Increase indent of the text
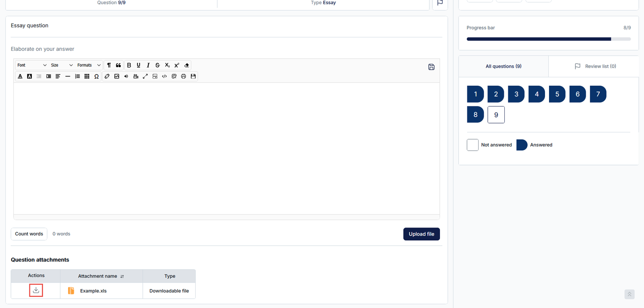The image size is (644, 308). pos(48,76)
